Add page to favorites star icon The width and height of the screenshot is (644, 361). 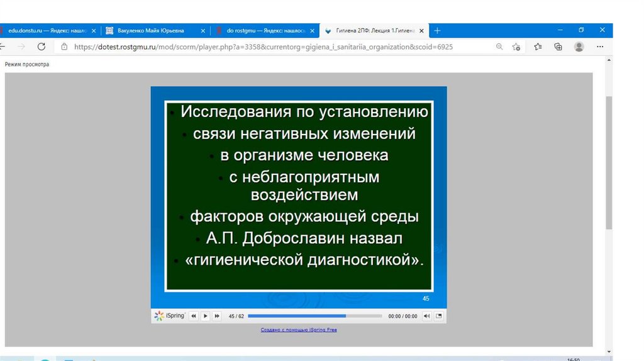[516, 47]
